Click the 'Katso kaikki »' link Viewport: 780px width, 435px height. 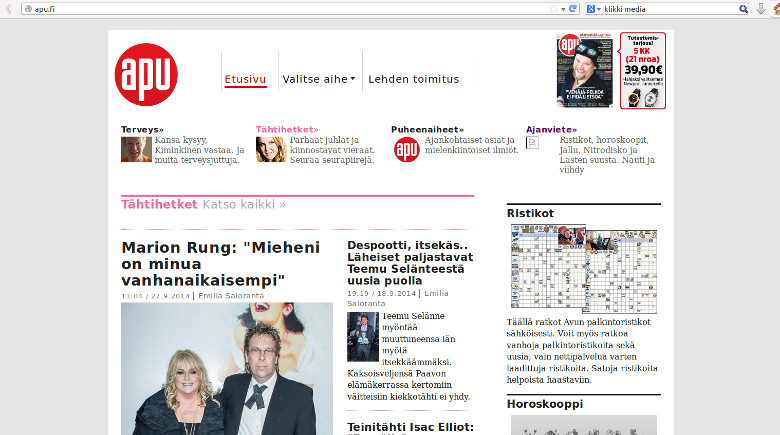pos(244,205)
